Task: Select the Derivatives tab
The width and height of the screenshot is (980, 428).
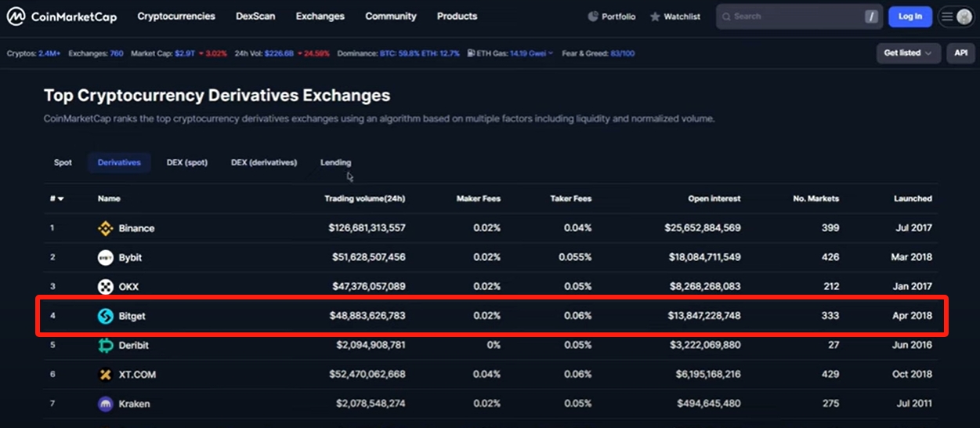Action: click(119, 162)
